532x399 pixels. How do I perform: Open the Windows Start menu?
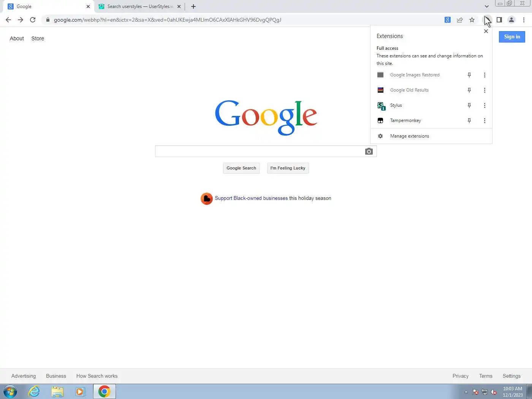tap(10, 391)
